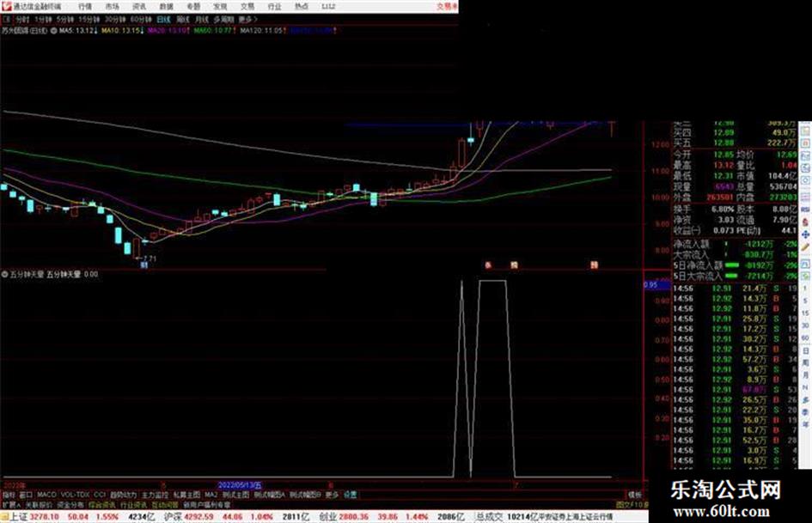Viewport: 812px width, 523px height.
Task: Select the 15-minute shortcut in right sidebar
Action: (x=805, y=313)
